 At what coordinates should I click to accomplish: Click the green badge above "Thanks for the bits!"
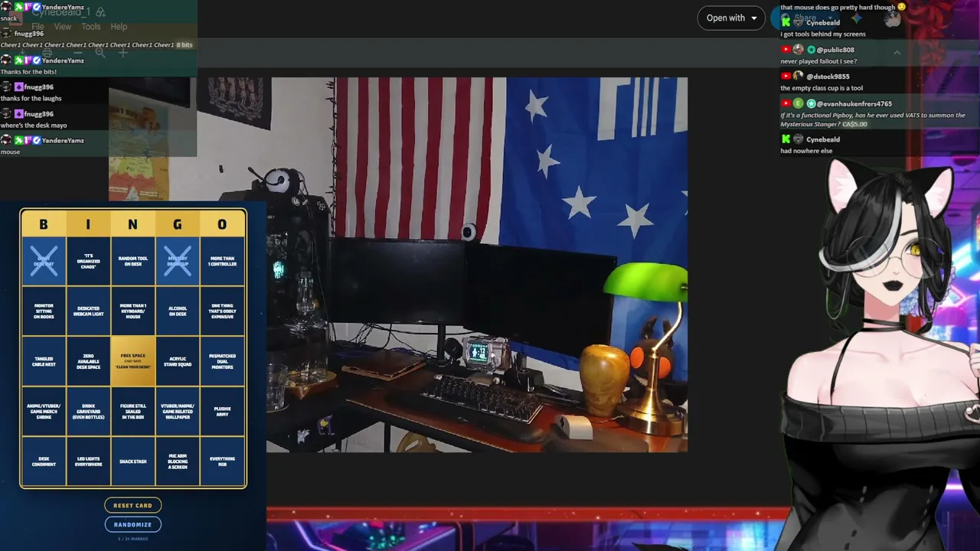(18, 60)
